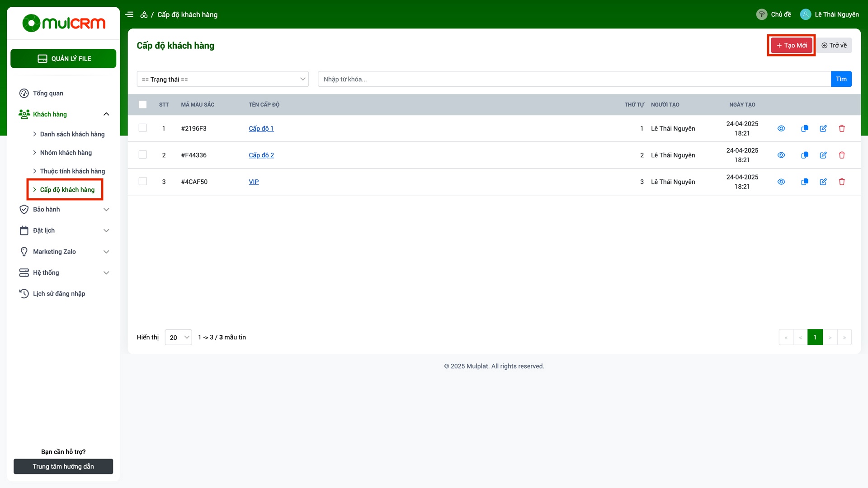This screenshot has width=868, height=488.
Task: Tick the checkbox for row #2196F3
Action: 143,128
